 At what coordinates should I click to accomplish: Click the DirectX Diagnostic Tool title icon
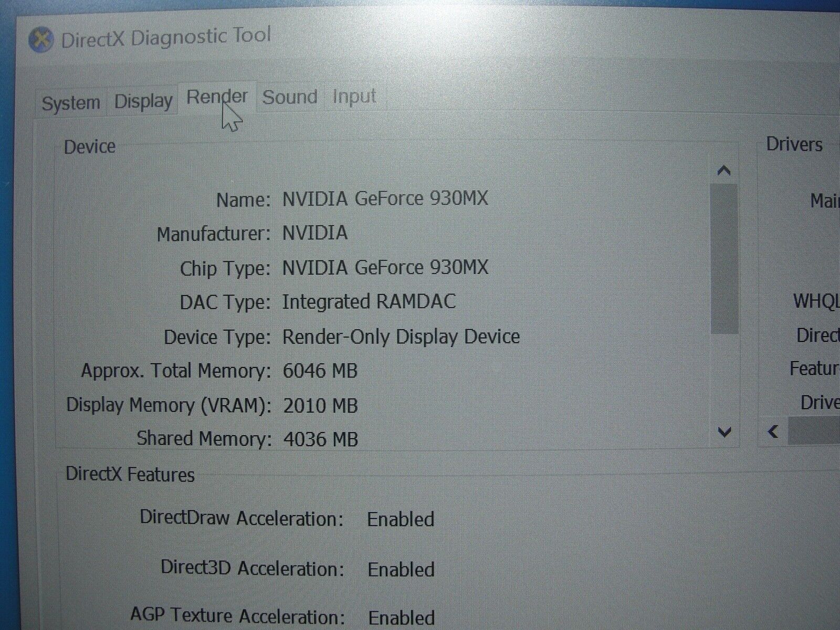pos(41,40)
